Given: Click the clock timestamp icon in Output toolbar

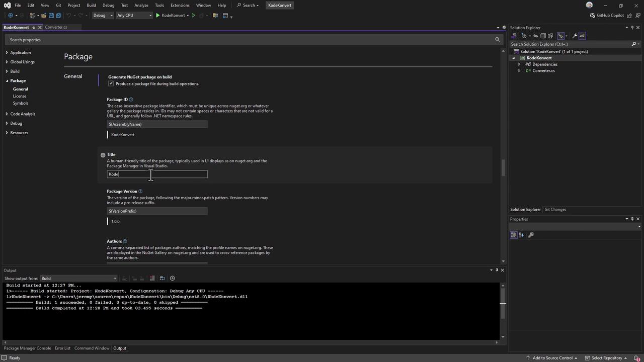Looking at the screenshot, I should click(172, 279).
